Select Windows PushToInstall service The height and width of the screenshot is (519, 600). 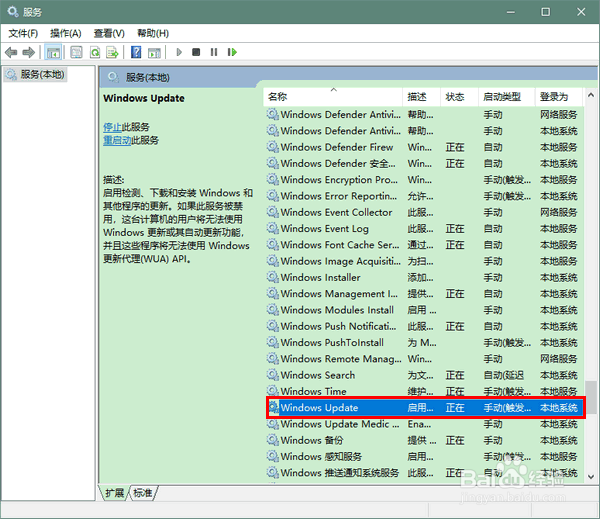[x=424, y=343]
